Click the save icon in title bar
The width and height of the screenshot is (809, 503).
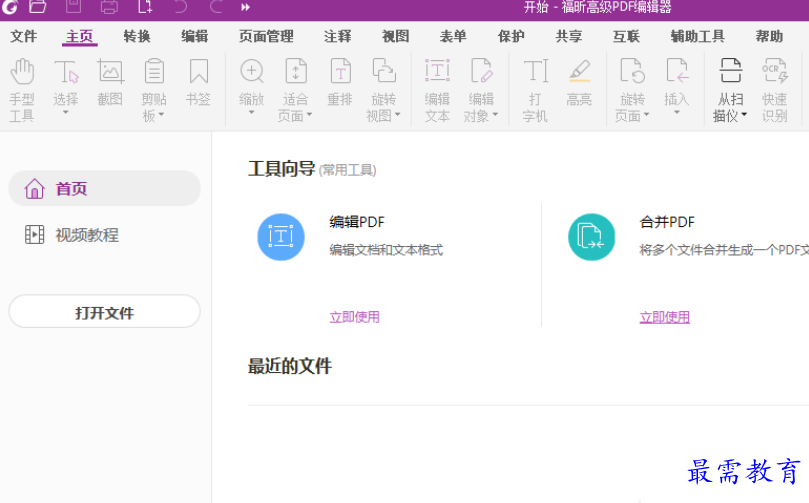tap(73, 7)
